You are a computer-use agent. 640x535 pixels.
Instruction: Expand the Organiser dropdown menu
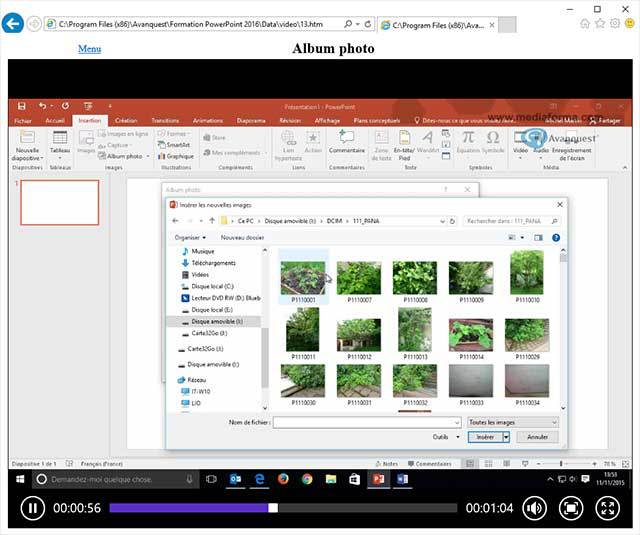[190, 237]
